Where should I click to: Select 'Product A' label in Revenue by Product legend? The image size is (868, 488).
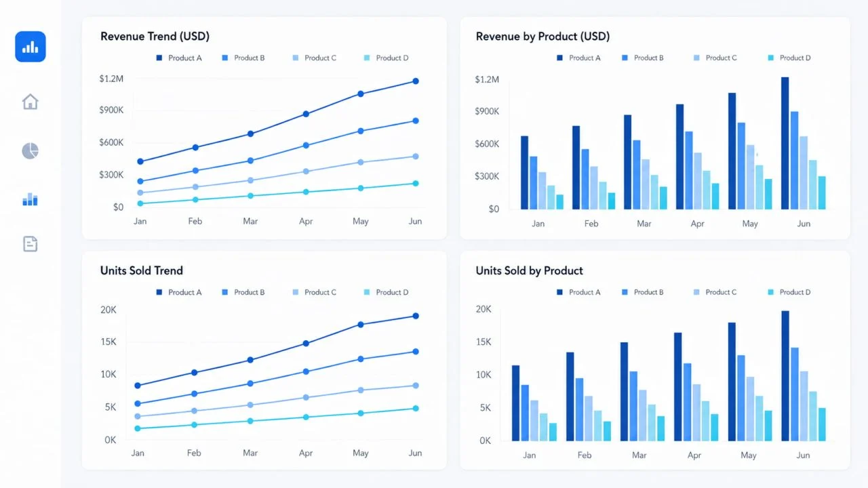(585, 58)
